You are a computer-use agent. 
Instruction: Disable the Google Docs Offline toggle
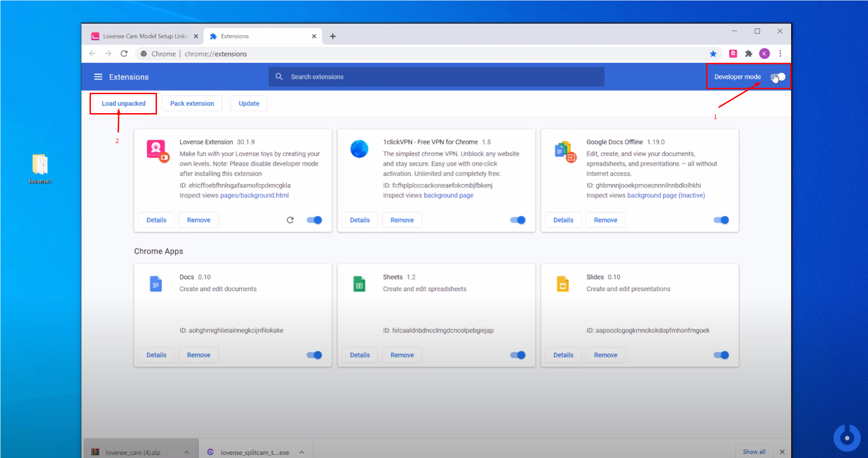point(721,220)
